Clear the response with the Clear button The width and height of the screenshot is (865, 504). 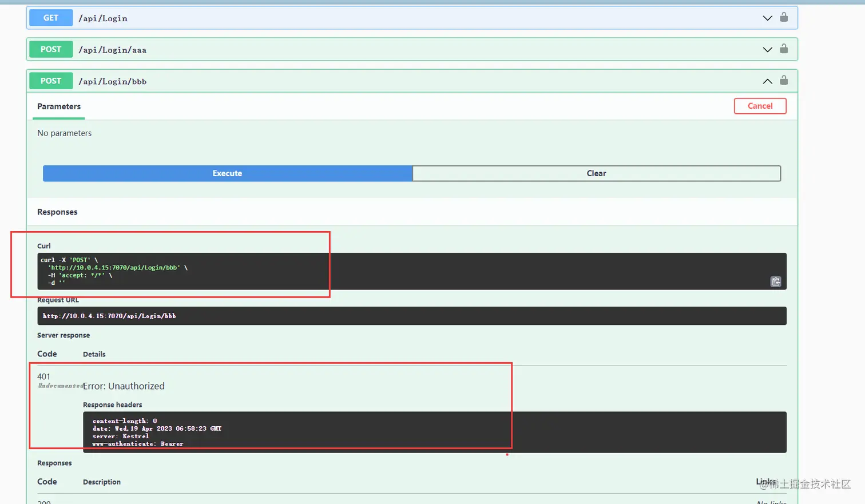pyautogui.click(x=597, y=173)
